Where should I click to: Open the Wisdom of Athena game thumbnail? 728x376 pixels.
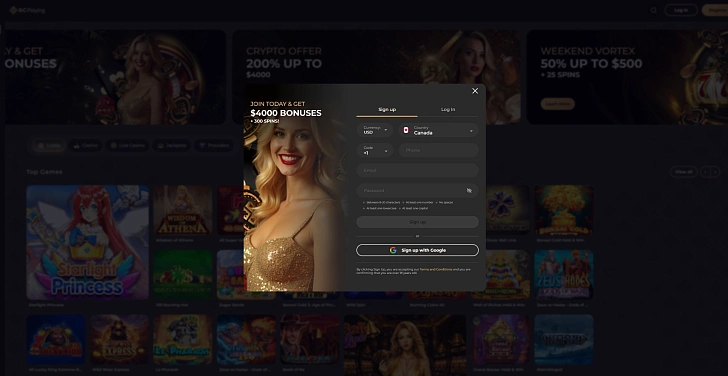pyautogui.click(x=182, y=210)
